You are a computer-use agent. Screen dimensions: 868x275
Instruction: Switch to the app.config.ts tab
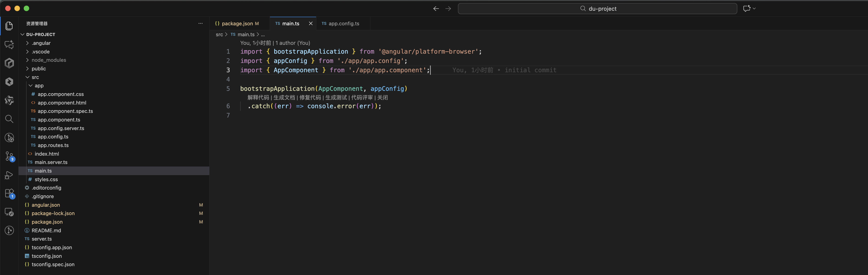pyautogui.click(x=343, y=24)
